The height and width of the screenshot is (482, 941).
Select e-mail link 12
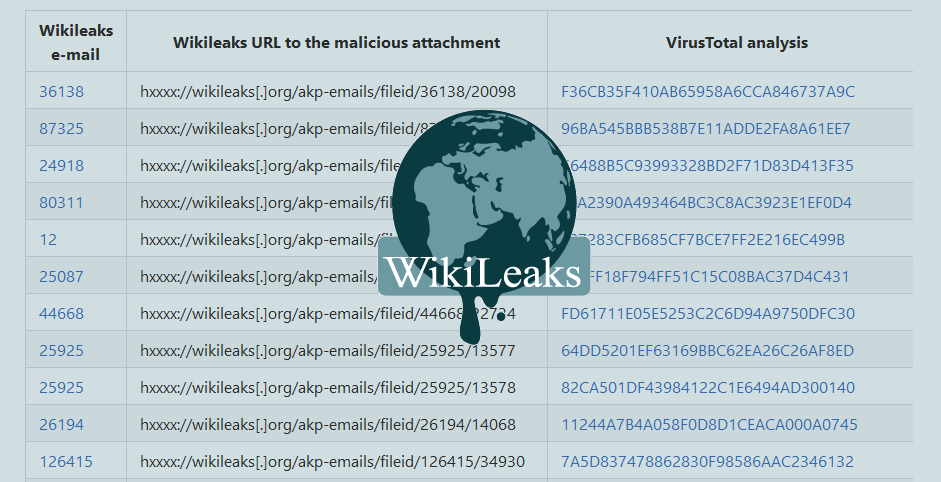[48, 240]
